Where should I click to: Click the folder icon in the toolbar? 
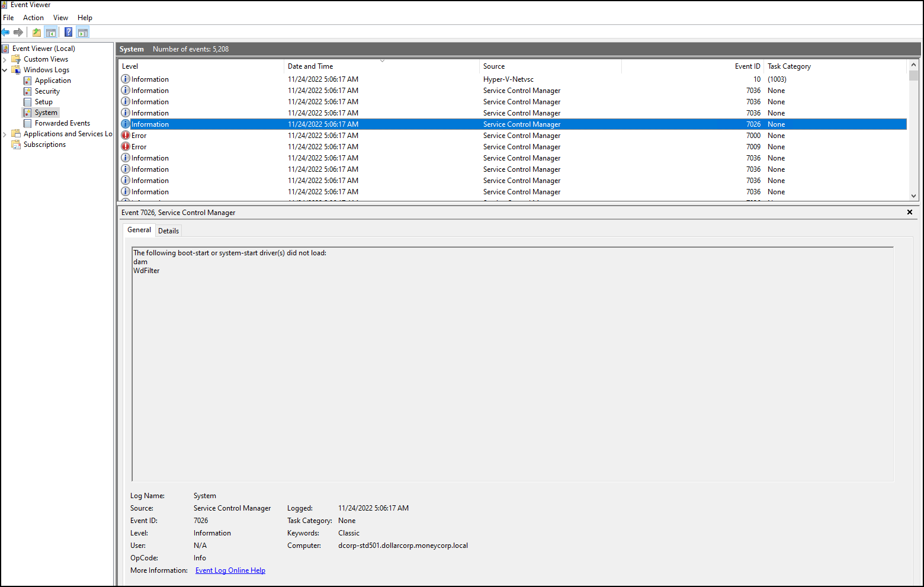tap(36, 32)
